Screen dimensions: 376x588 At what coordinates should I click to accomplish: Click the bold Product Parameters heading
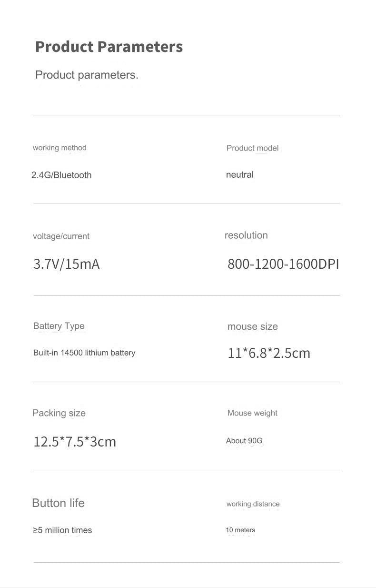pyautogui.click(x=109, y=47)
